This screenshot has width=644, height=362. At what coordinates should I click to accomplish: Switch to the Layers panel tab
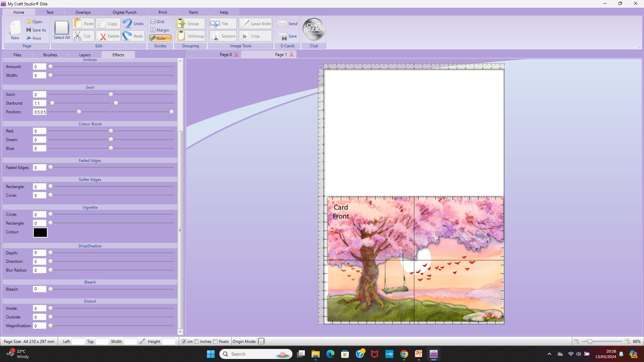pyautogui.click(x=85, y=55)
